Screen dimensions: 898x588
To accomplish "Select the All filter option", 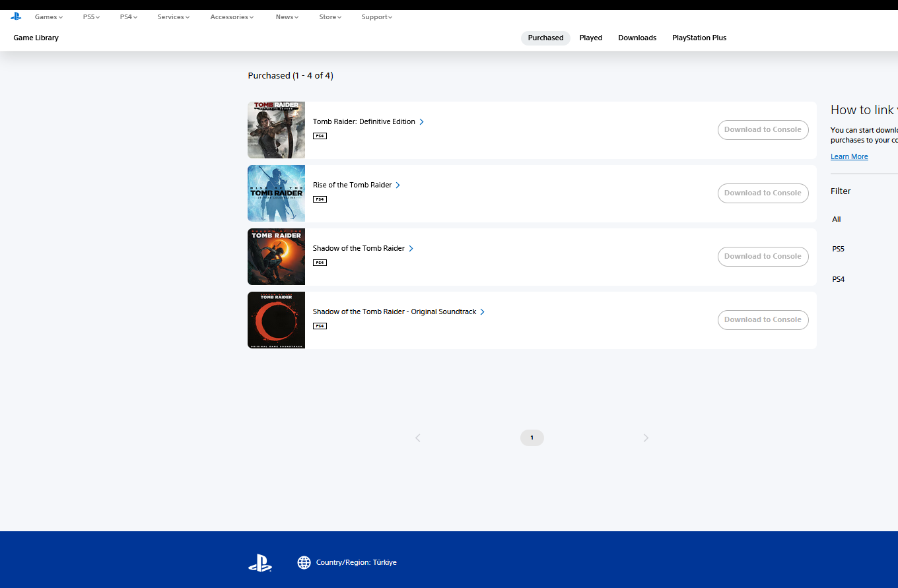I will 837,220.
